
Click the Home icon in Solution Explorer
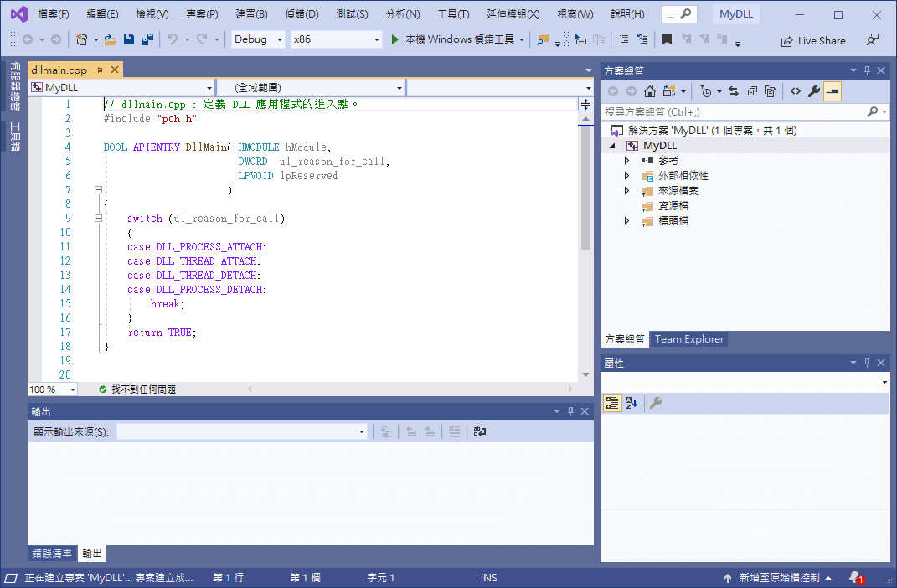(650, 91)
